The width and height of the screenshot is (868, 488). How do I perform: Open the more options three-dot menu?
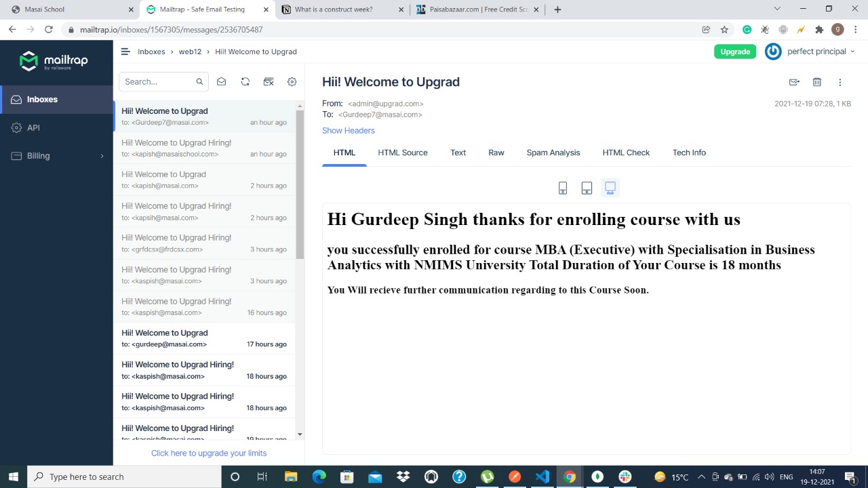pyautogui.click(x=840, y=81)
